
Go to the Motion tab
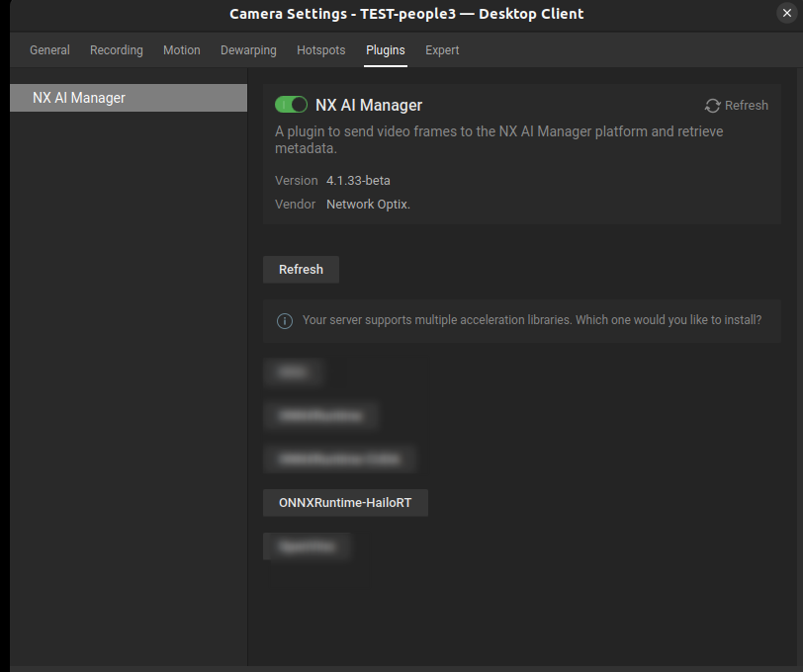click(182, 50)
